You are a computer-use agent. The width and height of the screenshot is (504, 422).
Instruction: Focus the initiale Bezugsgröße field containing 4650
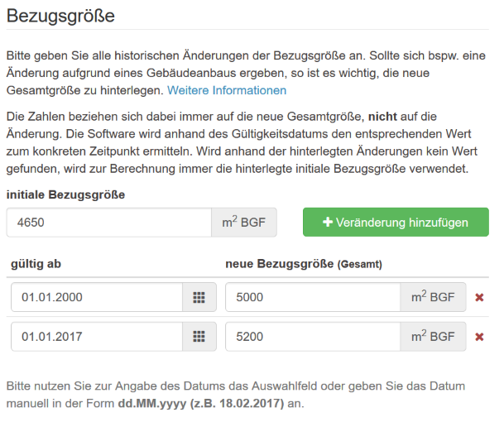[108, 223]
